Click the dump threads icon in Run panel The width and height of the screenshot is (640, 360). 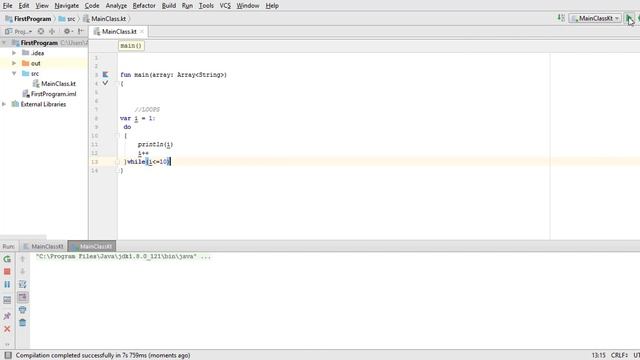click(7, 300)
